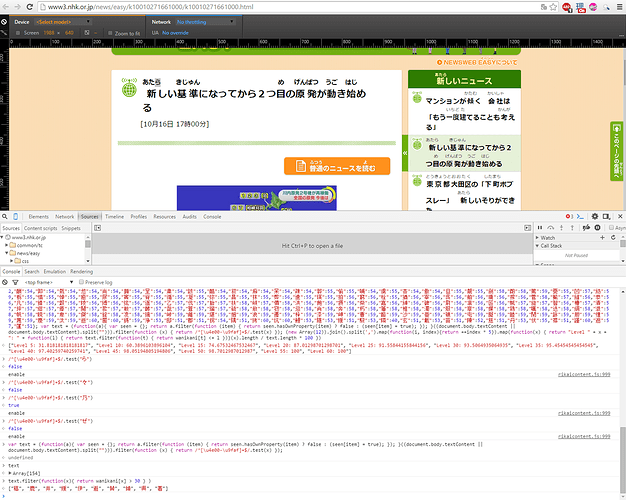This screenshot has height=500, width=626.
Task: Open the Emulation drawer tab
Action: click(x=55, y=272)
